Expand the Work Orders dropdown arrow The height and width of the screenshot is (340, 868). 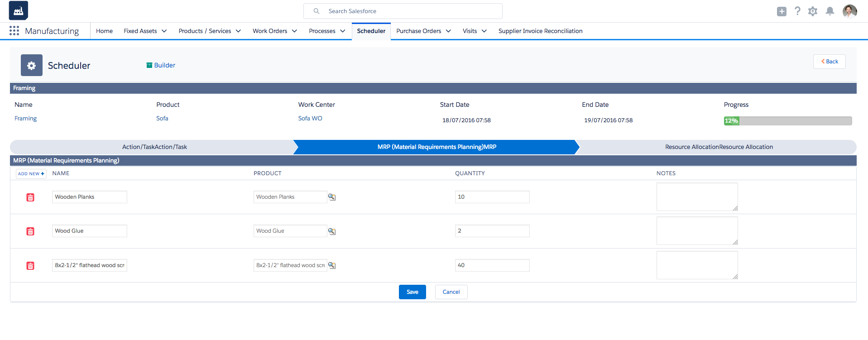tap(294, 31)
